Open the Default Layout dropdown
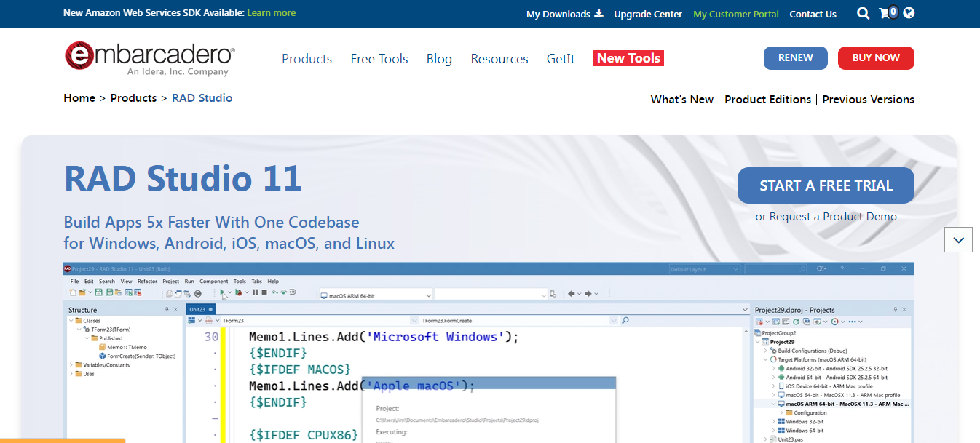Image resolution: width=980 pixels, height=443 pixels. [x=705, y=269]
